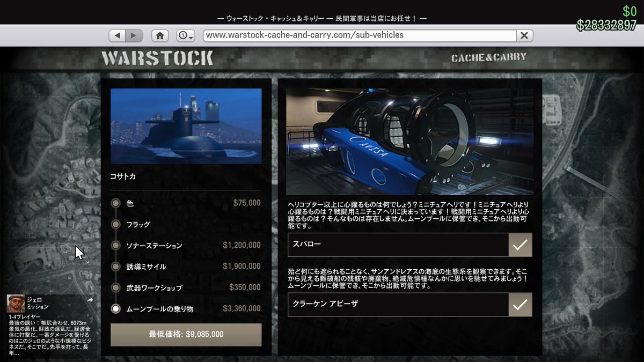
Task: Select the フラッグ option radio button
Action: (x=115, y=224)
